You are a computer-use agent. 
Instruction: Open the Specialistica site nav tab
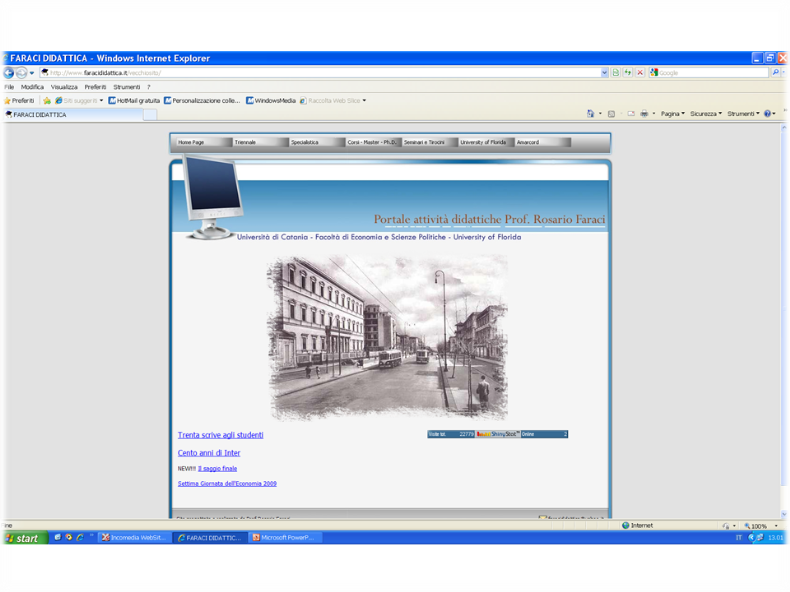coord(317,143)
